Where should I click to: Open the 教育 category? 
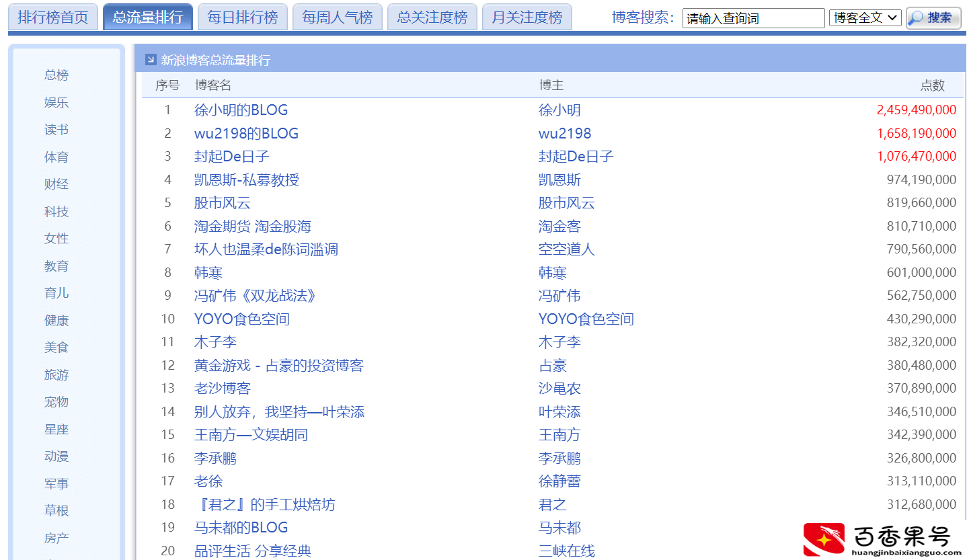tap(56, 266)
